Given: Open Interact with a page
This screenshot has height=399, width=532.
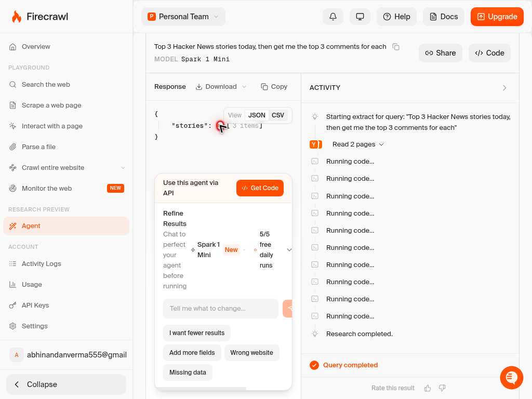Looking at the screenshot, I should point(66,126).
